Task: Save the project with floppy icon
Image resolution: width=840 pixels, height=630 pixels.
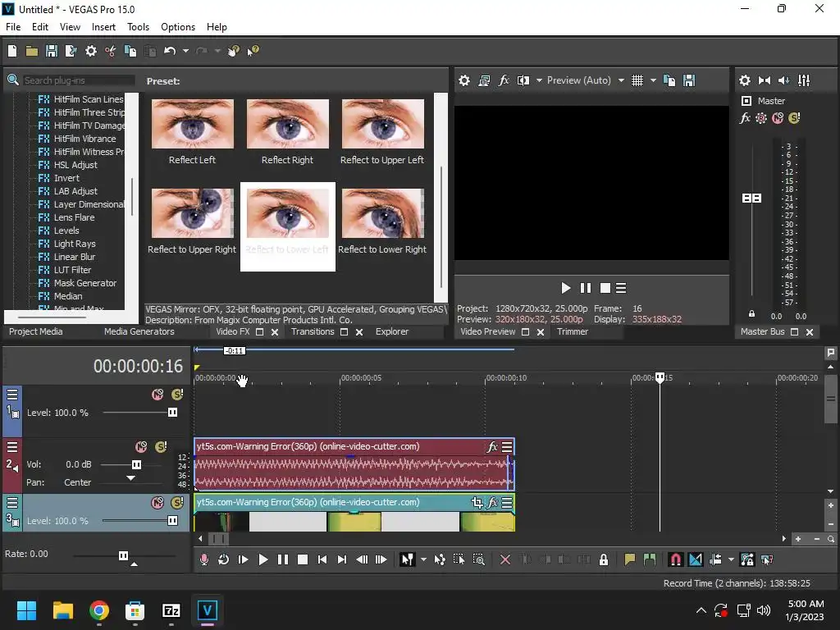Action: [x=52, y=51]
